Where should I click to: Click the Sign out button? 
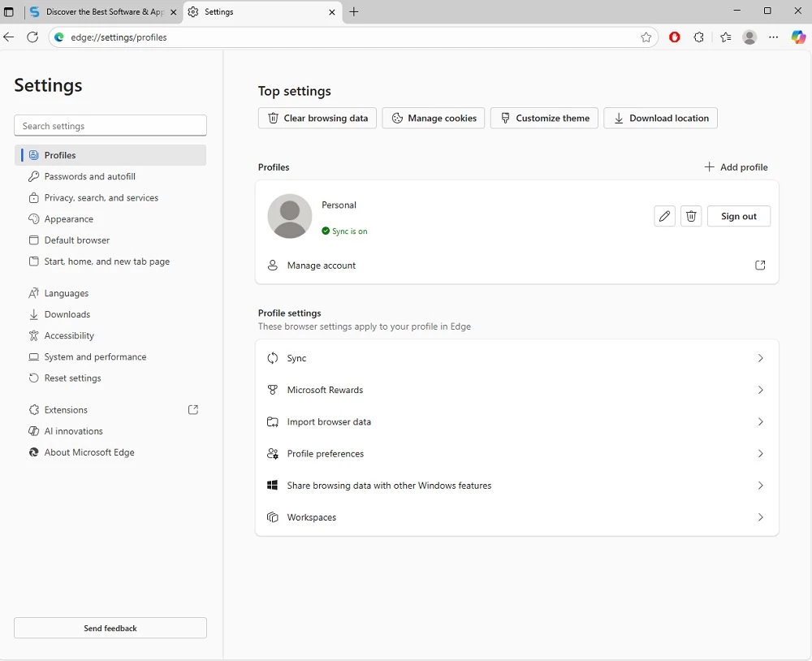738,216
